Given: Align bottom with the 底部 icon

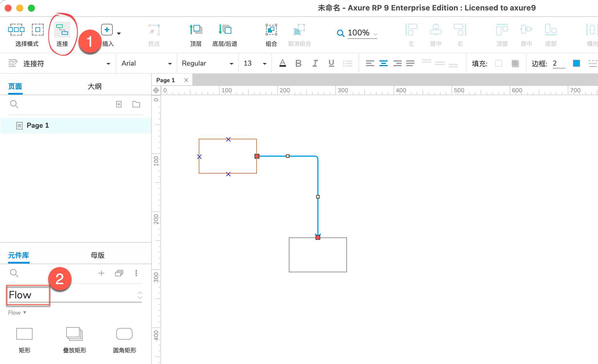Looking at the screenshot, I should [x=551, y=30].
